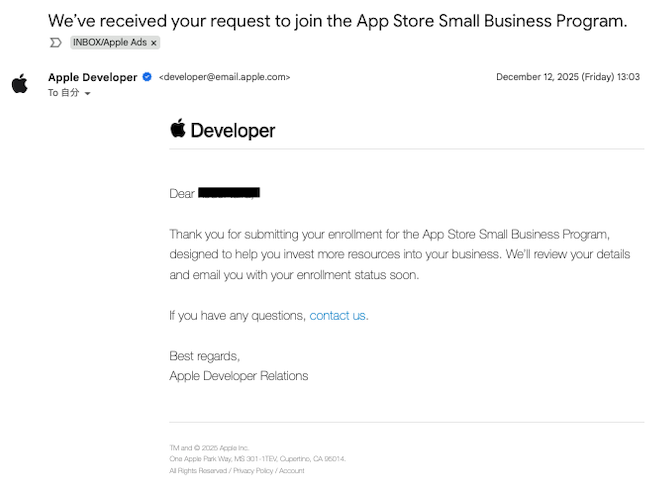This screenshot has width=649, height=483.
Task: Click the importance marker arrow icon
Action: [x=56, y=43]
